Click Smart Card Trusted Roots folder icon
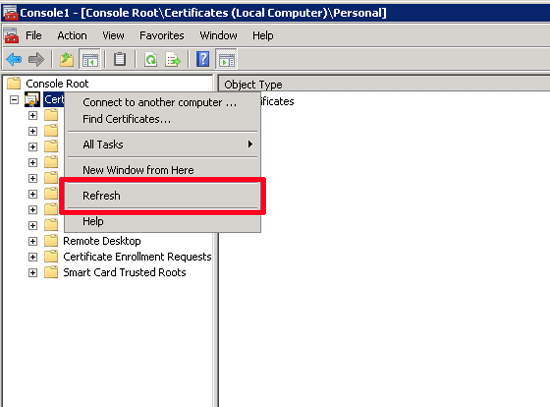Viewport: 550px width, 407px height. (51, 273)
